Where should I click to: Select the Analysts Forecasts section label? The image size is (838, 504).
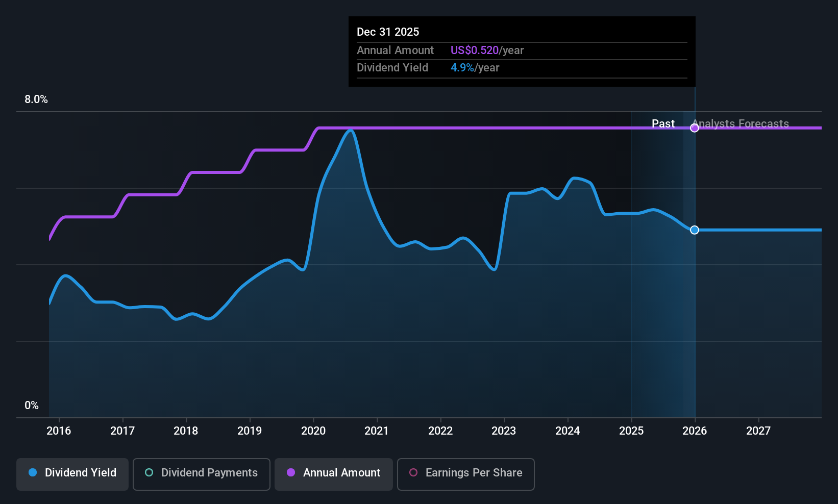coord(741,123)
